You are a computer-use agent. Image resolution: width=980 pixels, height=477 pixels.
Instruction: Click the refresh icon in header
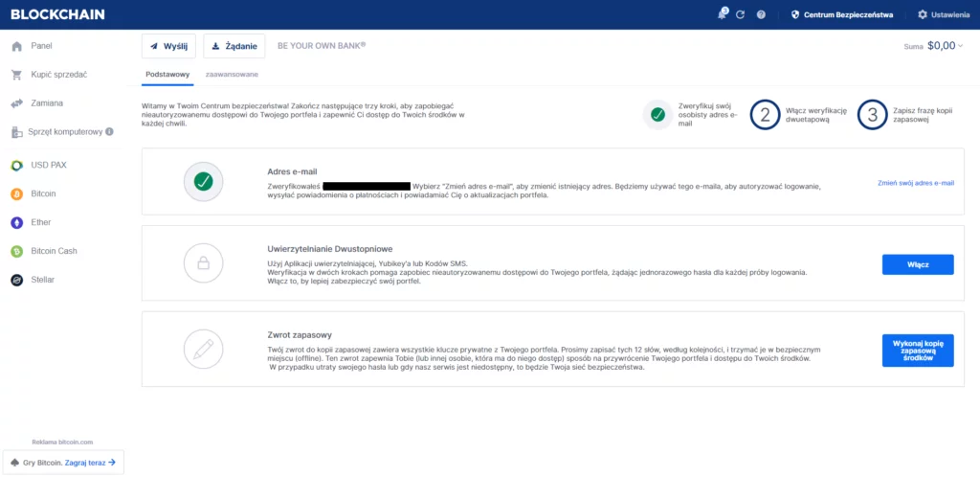(741, 14)
